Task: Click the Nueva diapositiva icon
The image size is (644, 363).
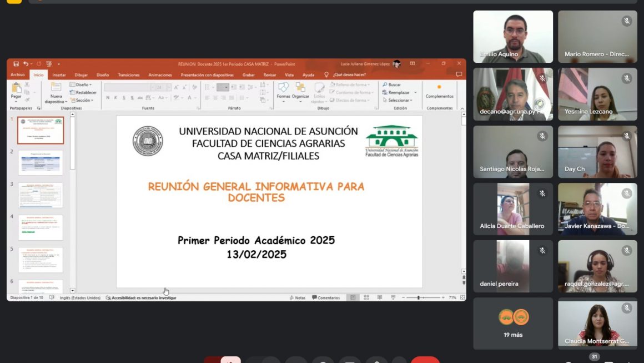Action: pyautogui.click(x=56, y=89)
